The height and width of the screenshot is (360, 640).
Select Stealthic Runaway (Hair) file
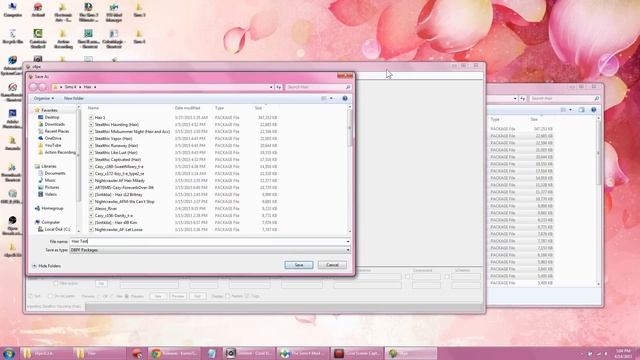tap(116, 145)
